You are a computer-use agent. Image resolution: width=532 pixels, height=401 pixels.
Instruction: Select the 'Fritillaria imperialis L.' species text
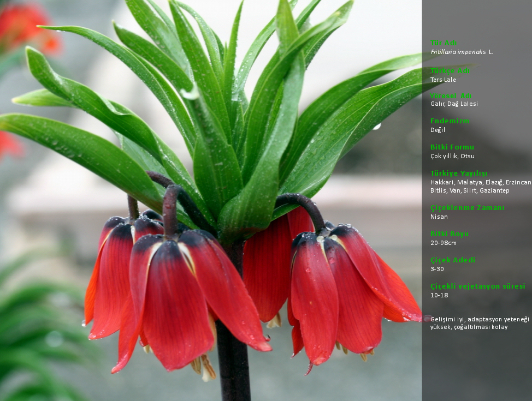coord(462,52)
